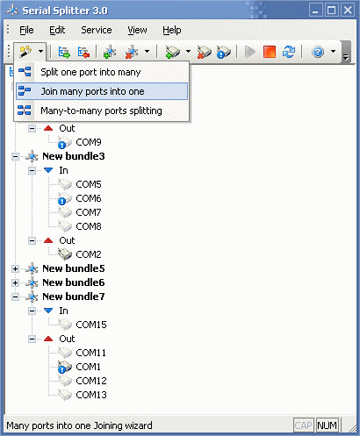Click the bundle star icon beside New bundle3
Screen dimensions: 360x436
(x=32, y=156)
